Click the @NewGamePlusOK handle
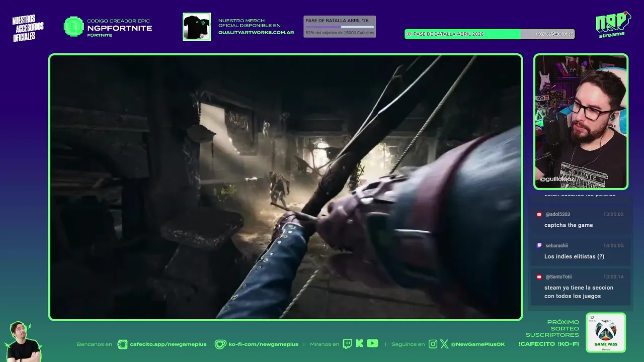Screen dimensions: 644x362 477,344
